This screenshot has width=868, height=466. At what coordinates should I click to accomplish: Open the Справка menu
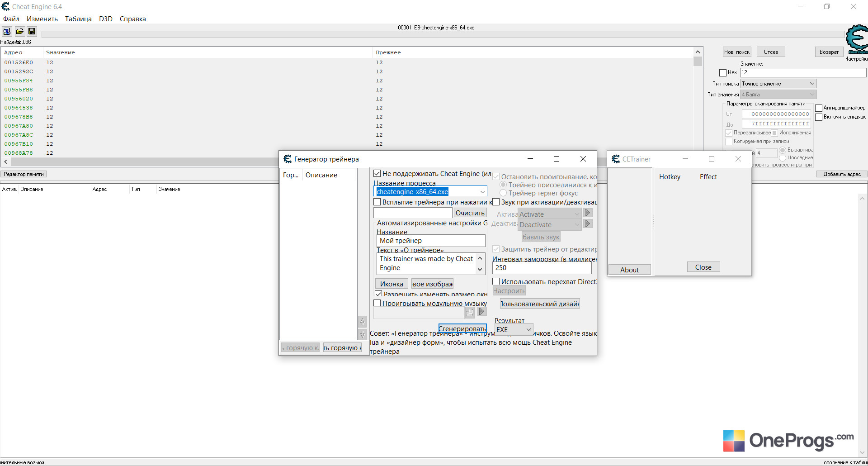[132, 19]
